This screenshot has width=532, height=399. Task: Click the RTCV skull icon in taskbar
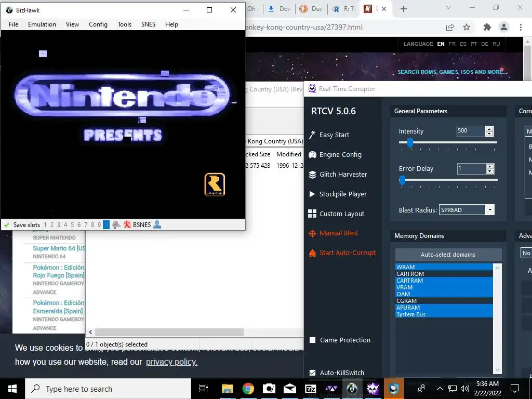click(373, 389)
